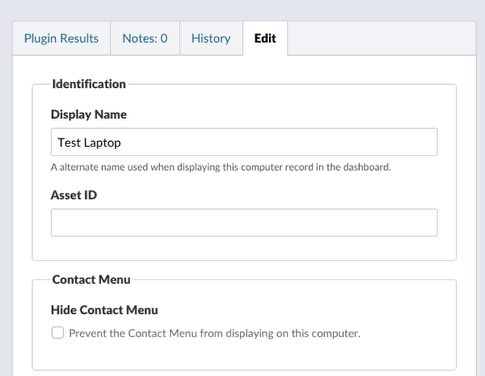Click the Display Name field containing Test Laptop
The image size is (485, 376).
coord(244,142)
